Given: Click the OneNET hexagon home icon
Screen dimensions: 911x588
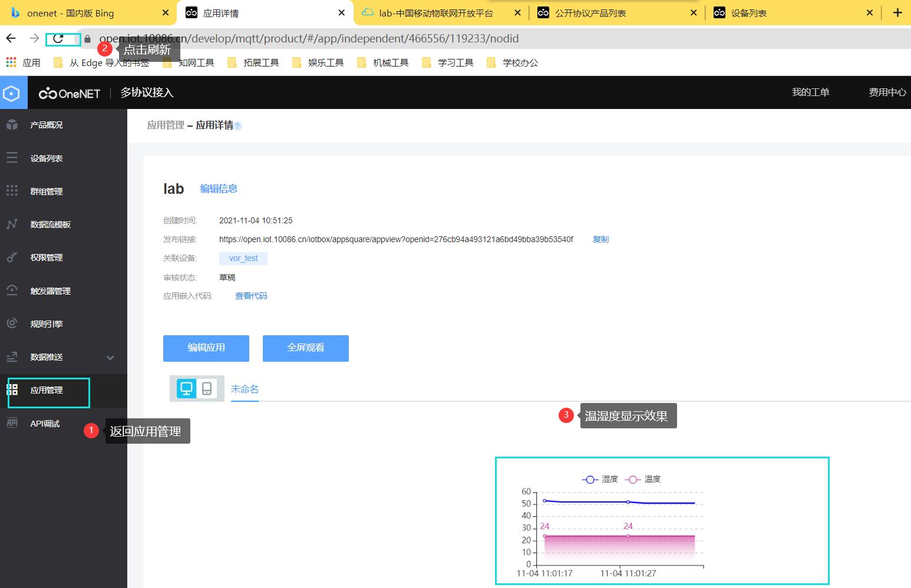Looking at the screenshot, I should pos(11,93).
